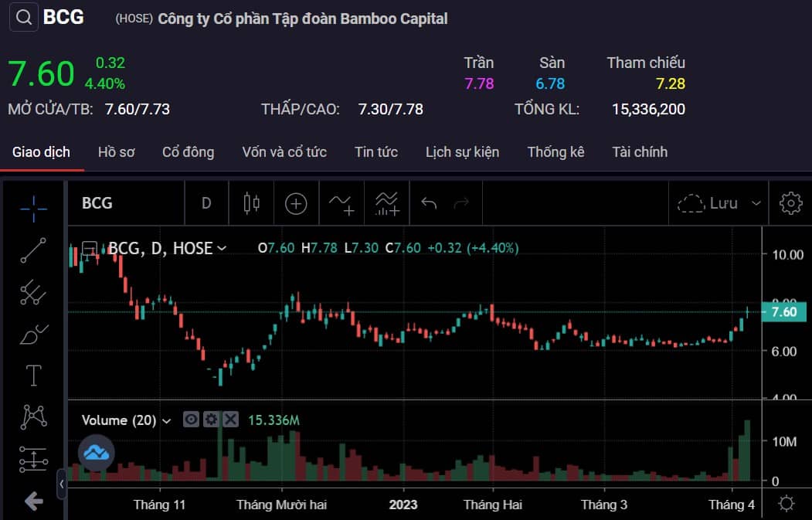Open the indicator templates icon
The image size is (812, 520).
387,203
